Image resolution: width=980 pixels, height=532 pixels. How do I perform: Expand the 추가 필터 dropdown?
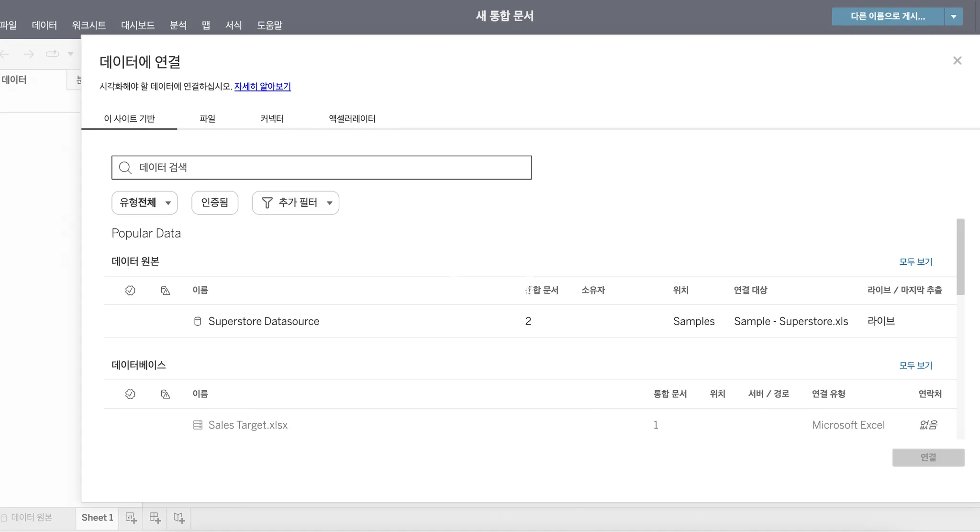click(x=295, y=203)
